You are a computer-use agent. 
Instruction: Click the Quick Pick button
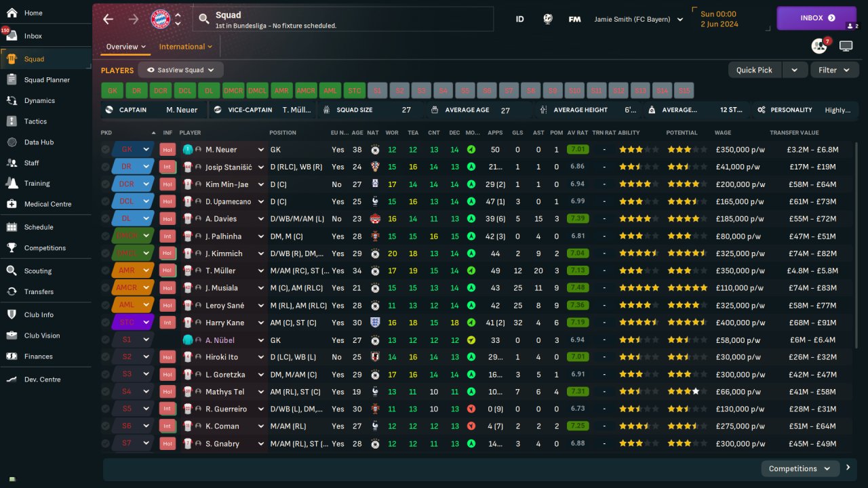[754, 70]
